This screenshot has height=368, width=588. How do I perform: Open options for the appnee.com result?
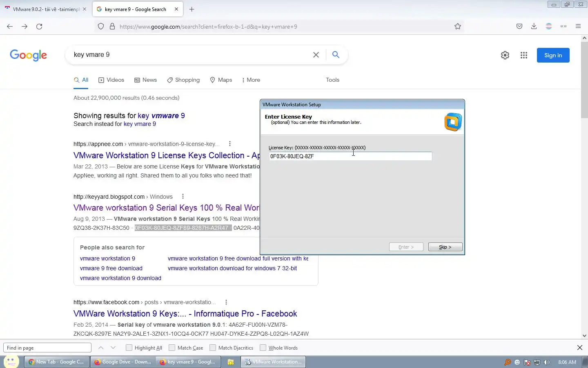point(230,144)
